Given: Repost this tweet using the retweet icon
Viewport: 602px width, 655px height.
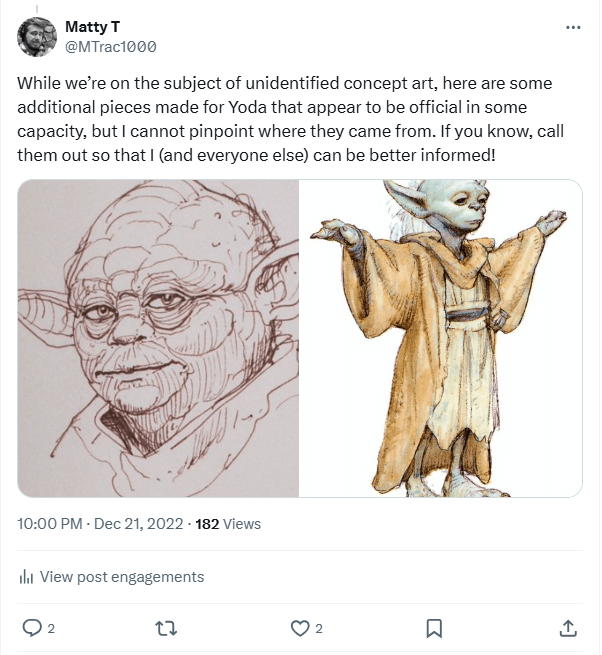Looking at the screenshot, I should click(166, 628).
